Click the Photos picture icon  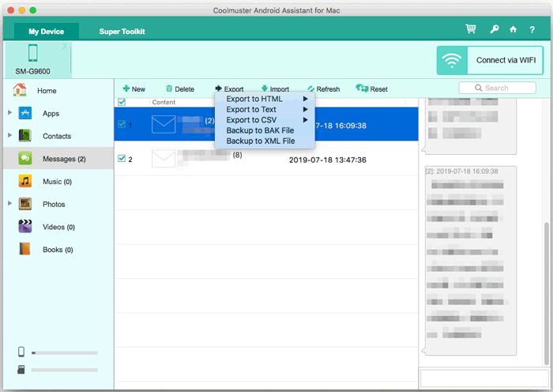pyautogui.click(x=25, y=204)
